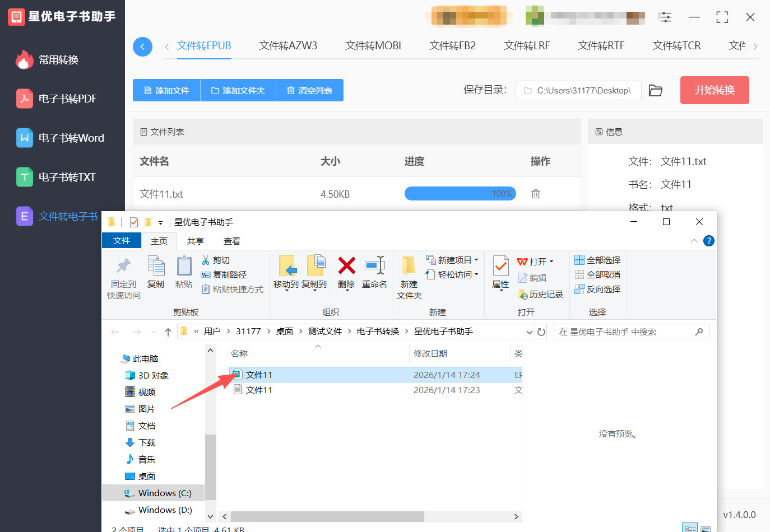Screen dimensions: 770x532
Task: Open the 常用转换 section in the sidebar
Action: (x=48, y=60)
